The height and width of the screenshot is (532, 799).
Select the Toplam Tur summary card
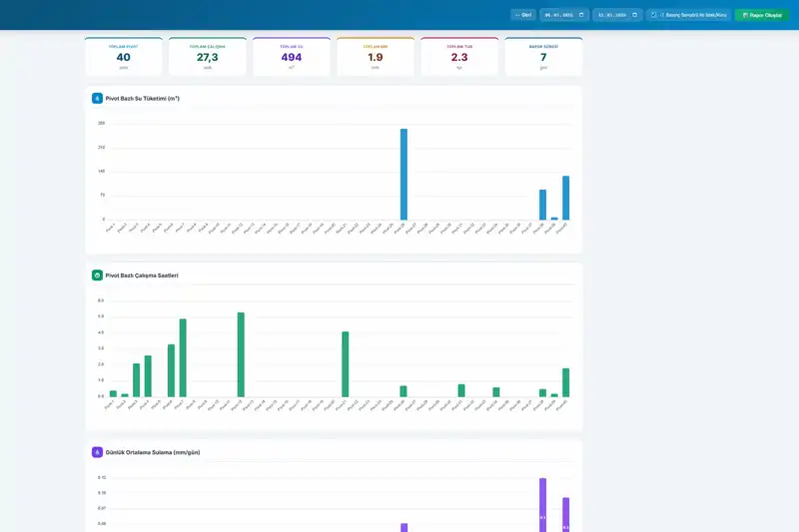(459, 57)
